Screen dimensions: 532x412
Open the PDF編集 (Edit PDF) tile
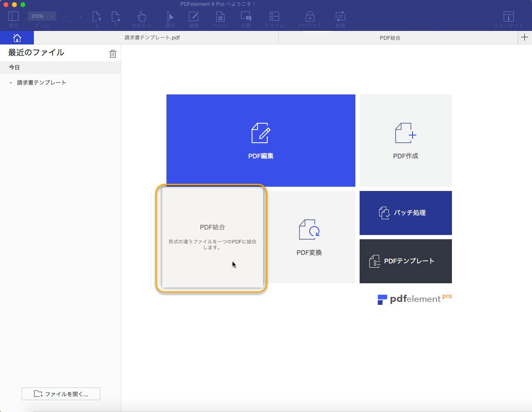(x=260, y=141)
